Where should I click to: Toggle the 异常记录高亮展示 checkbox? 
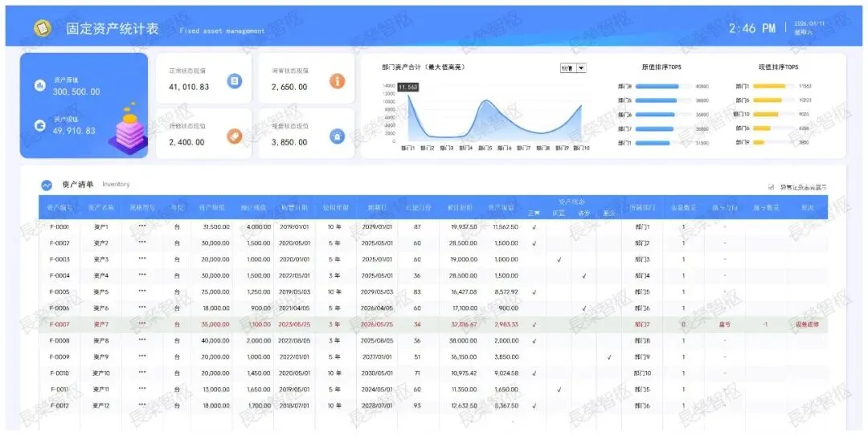771,187
